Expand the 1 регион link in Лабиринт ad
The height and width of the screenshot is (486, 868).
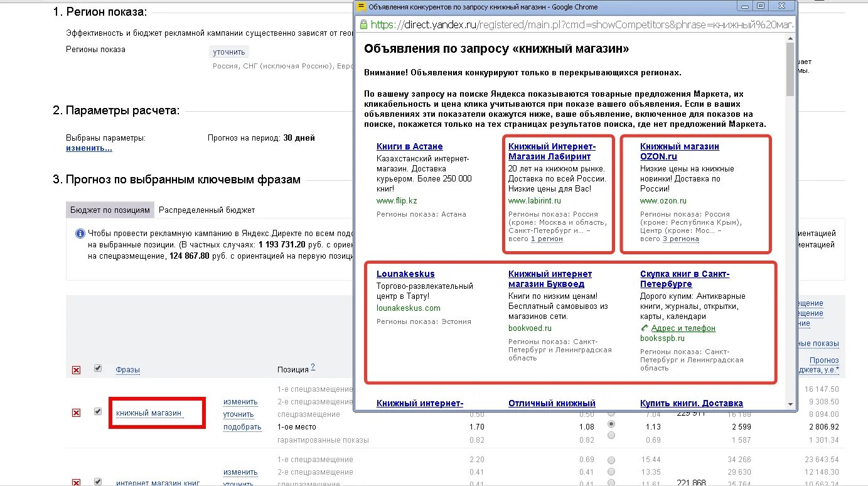pos(547,239)
